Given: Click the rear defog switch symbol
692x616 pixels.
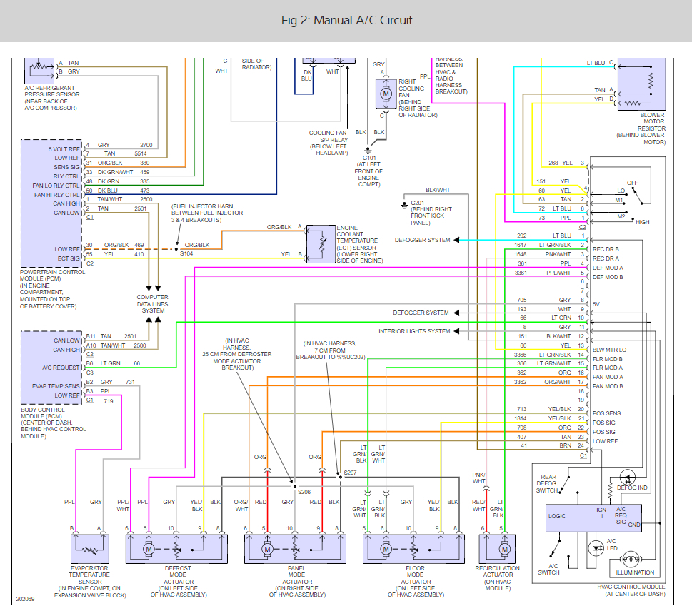Looking at the screenshot, I should point(565,485).
